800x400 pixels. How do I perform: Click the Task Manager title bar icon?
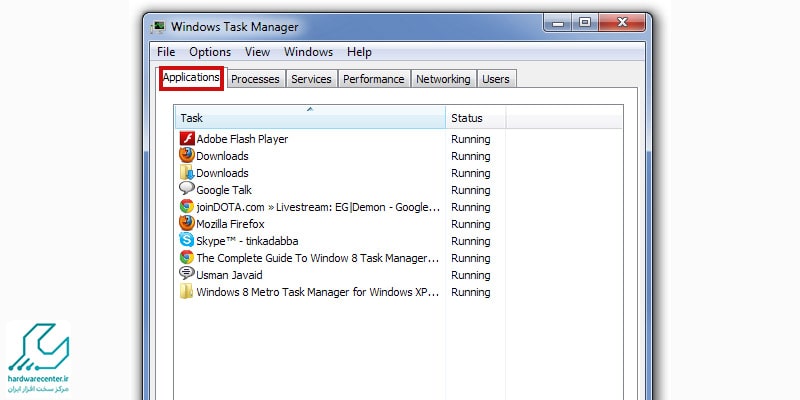click(x=159, y=27)
